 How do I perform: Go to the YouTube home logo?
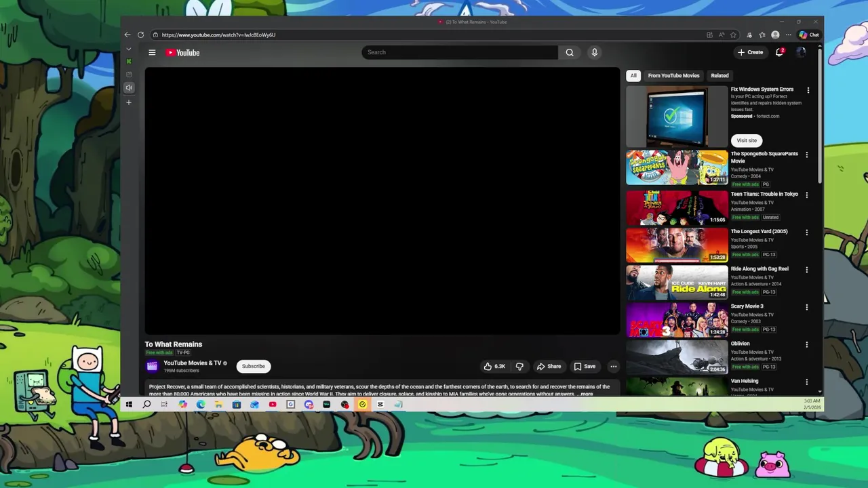(x=182, y=52)
